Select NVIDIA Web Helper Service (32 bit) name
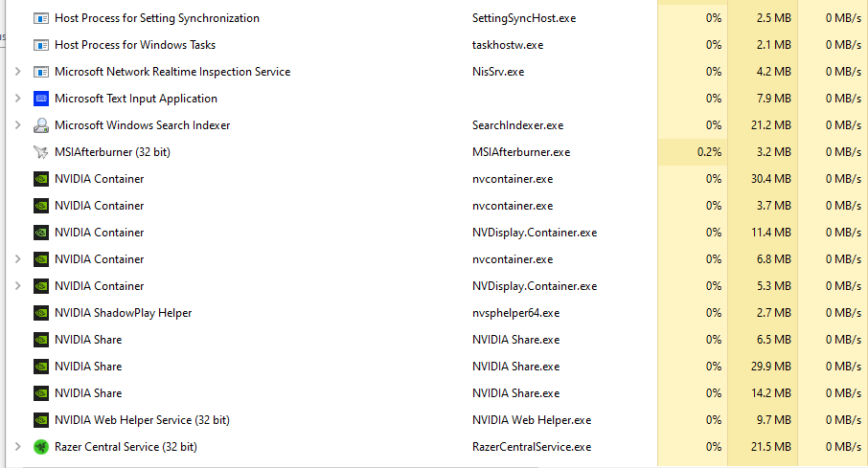The width and height of the screenshot is (868, 468). (142, 420)
